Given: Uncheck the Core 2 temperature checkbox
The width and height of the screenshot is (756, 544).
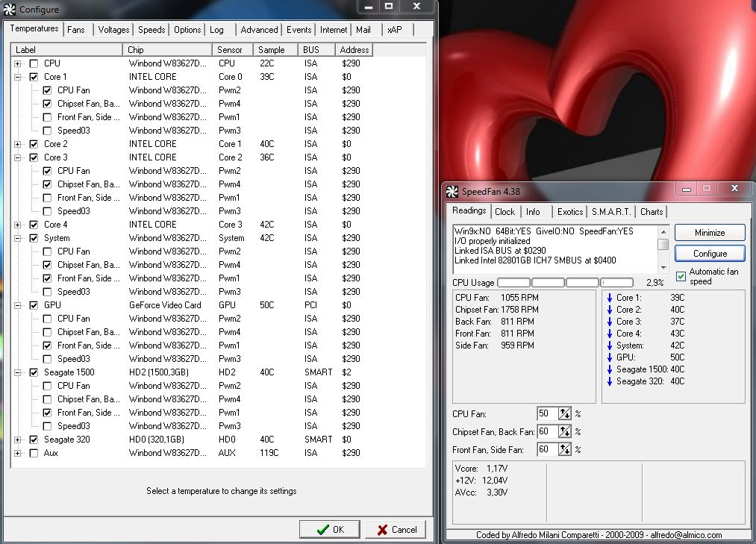Looking at the screenshot, I should (x=34, y=144).
